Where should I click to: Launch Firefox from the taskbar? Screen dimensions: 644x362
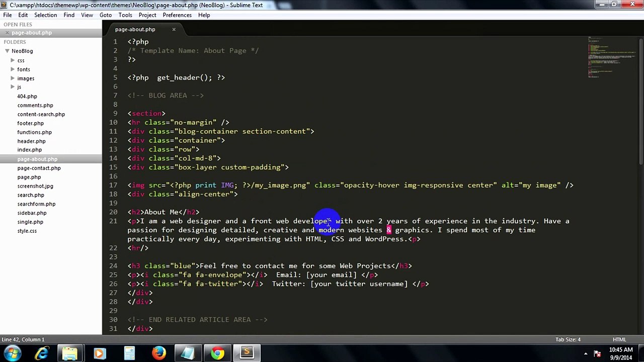tap(159, 353)
